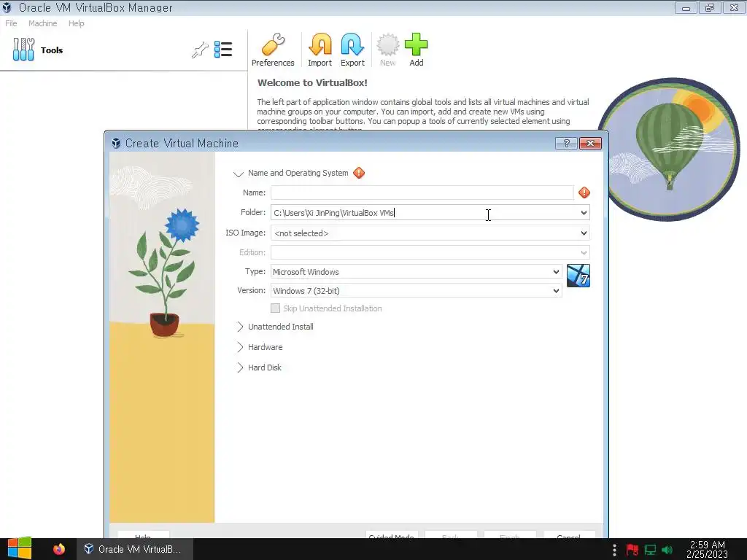Open the File menu
This screenshot has height=560, width=747.
(12, 23)
